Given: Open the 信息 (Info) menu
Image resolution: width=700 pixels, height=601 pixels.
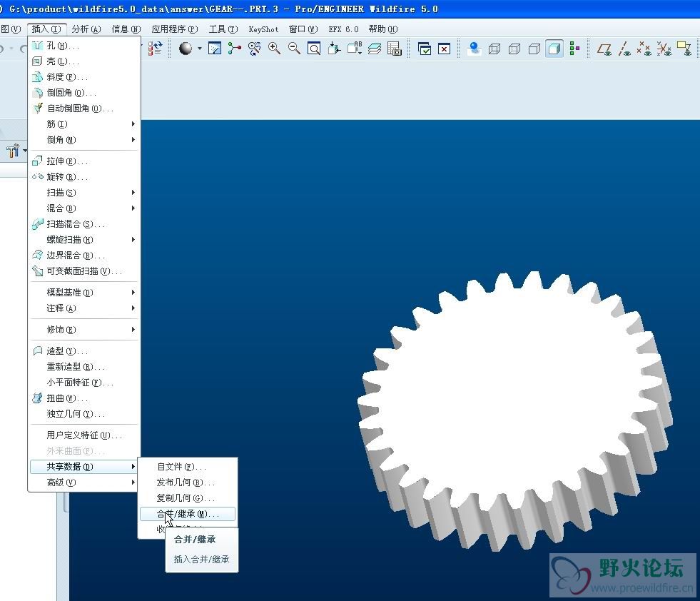Looking at the screenshot, I should pos(126,29).
